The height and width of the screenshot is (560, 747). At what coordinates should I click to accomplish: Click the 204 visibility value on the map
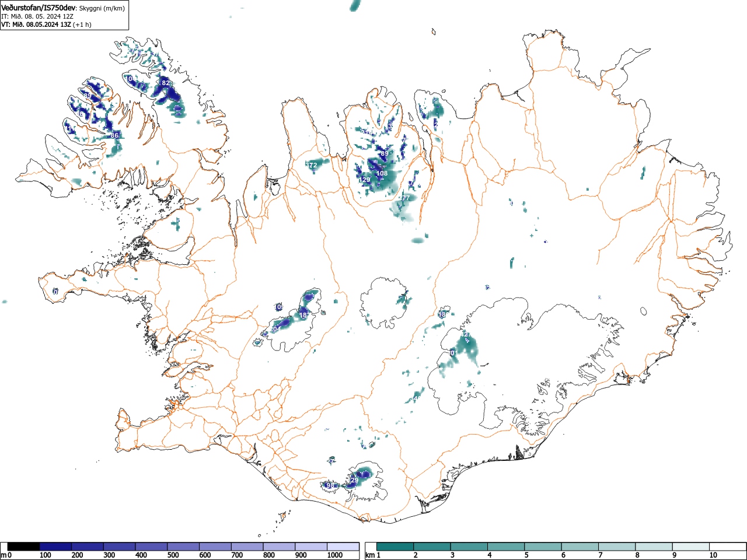(275, 329)
